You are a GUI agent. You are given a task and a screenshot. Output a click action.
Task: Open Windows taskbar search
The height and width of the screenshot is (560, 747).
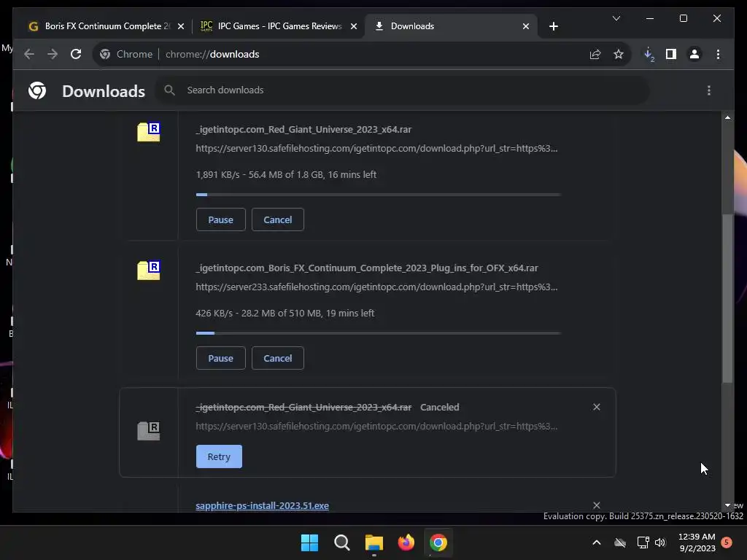(x=341, y=542)
